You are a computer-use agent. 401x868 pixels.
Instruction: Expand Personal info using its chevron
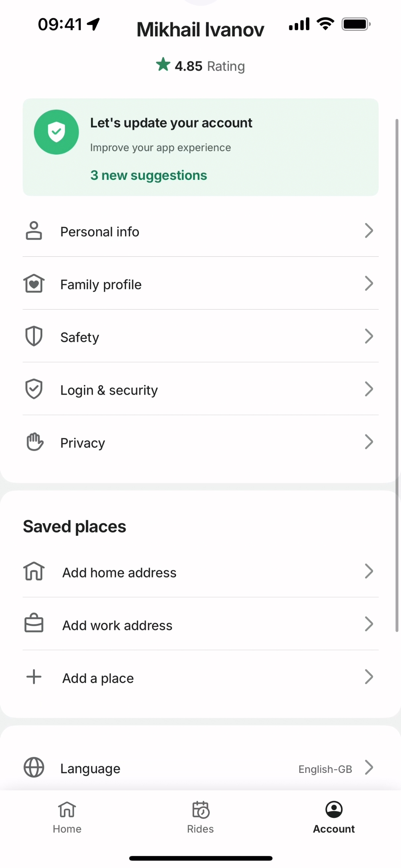(x=369, y=231)
